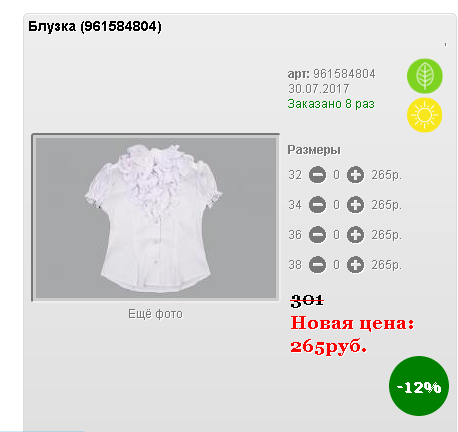Open the blouse product photo
The height and width of the screenshot is (432, 458).
(x=156, y=217)
